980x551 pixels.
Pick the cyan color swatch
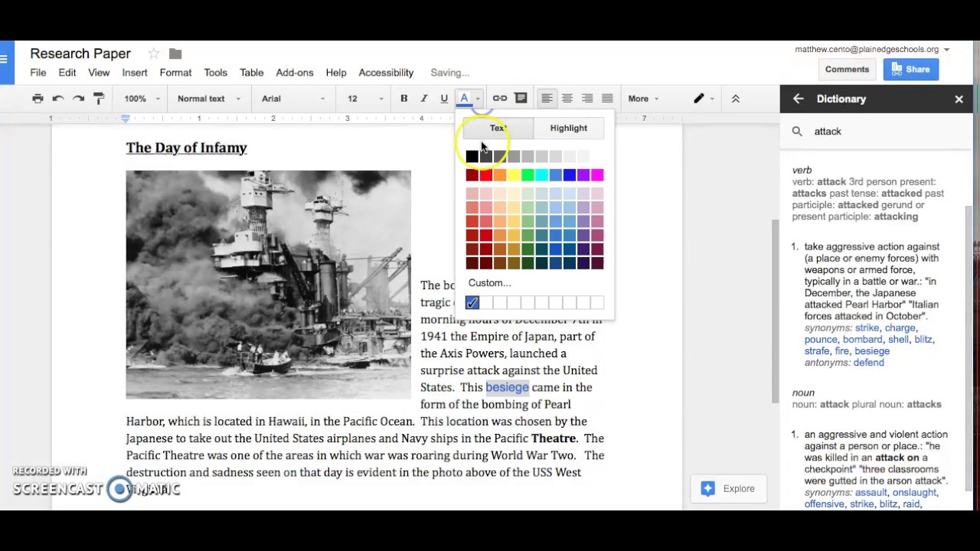(x=541, y=176)
